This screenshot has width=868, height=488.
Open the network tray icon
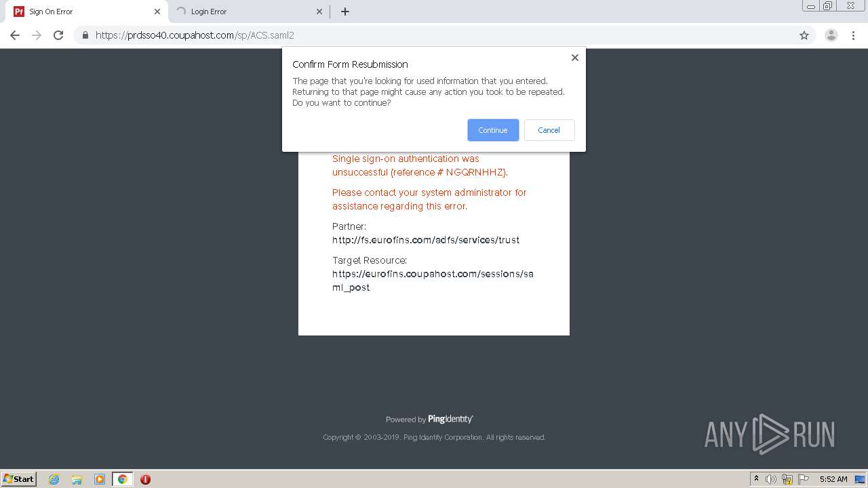(787, 479)
